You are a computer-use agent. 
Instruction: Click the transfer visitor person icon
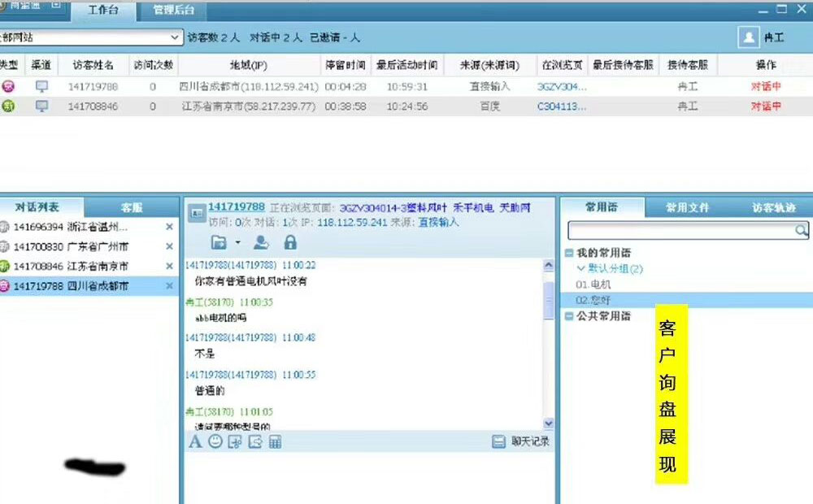(x=261, y=242)
